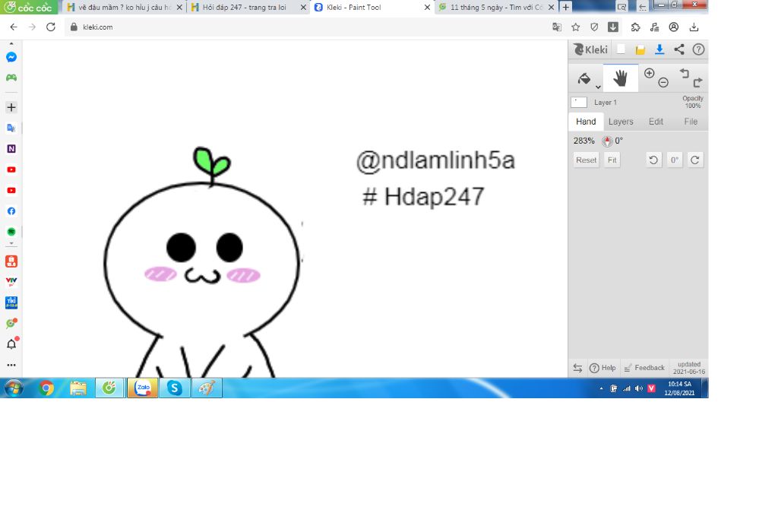This screenshot has width=778, height=532.
Task: Zoom in with the plus magnifier icon
Action: 649,74
